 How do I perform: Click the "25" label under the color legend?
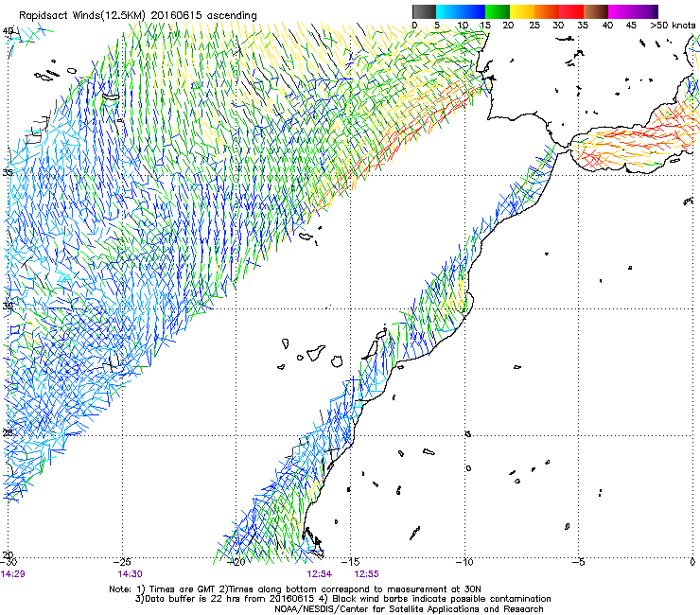click(x=534, y=26)
